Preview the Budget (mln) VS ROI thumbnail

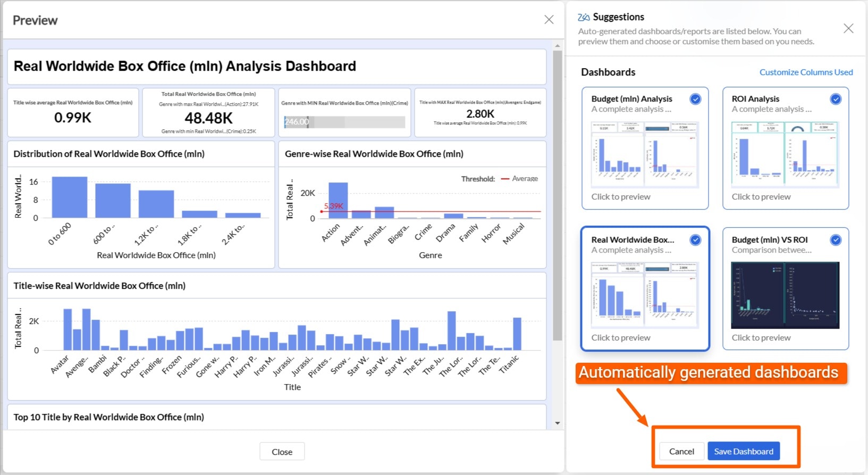tap(785, 295)
